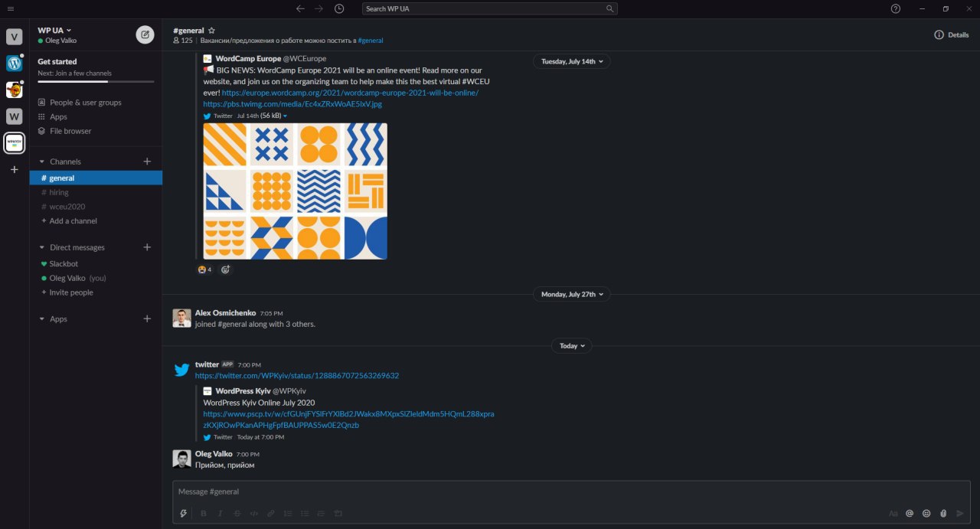
Task: Open the shortcuts lightning bolt in composer
Action: [x=184, y=513]
